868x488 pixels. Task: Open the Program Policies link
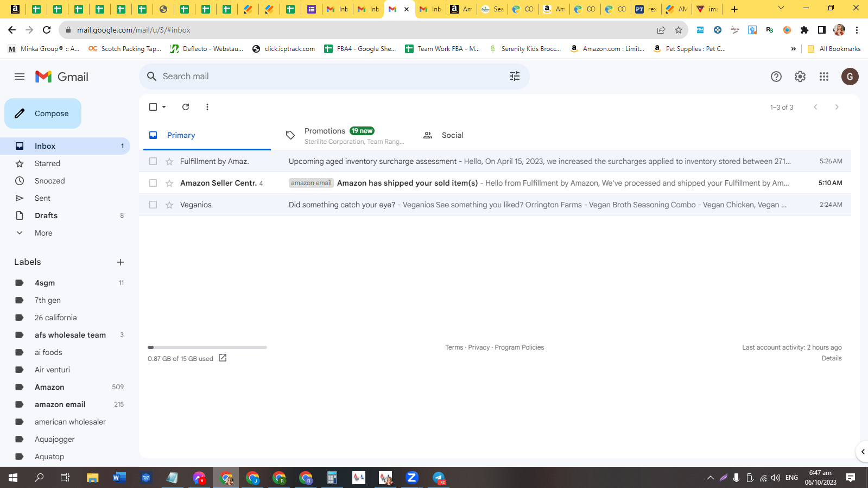[x=519, y=347]
